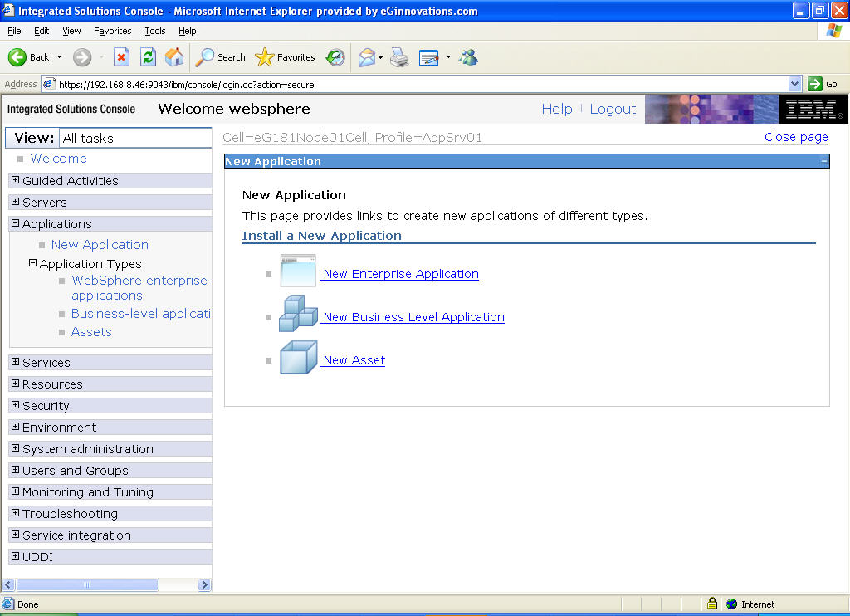Open the Welcome navigation link
The width and height of the screenshot is (850, 616).
coord(59,159)
